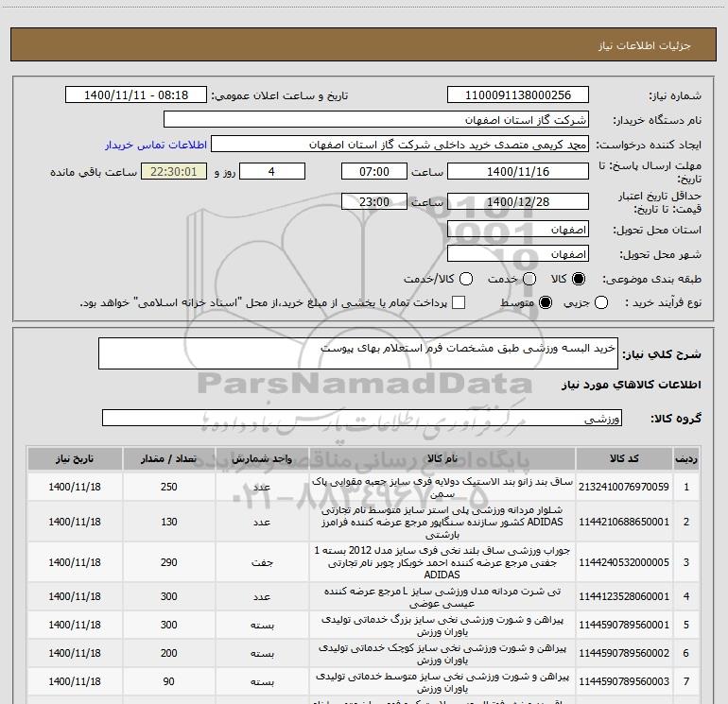Click the unit جفت in row 3
This screenshot has width=728, height=704.
[262, 562]
